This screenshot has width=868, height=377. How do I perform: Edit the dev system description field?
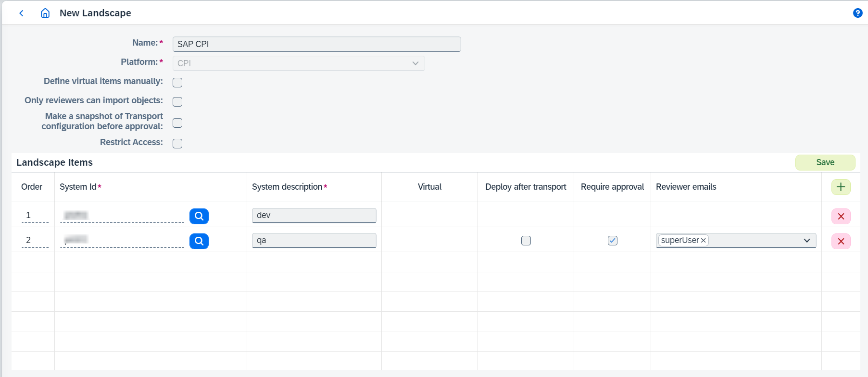point(314,216)
